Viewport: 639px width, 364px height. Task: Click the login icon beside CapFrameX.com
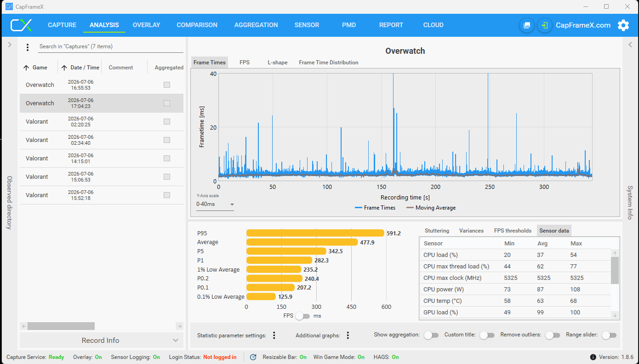(545, 25)
